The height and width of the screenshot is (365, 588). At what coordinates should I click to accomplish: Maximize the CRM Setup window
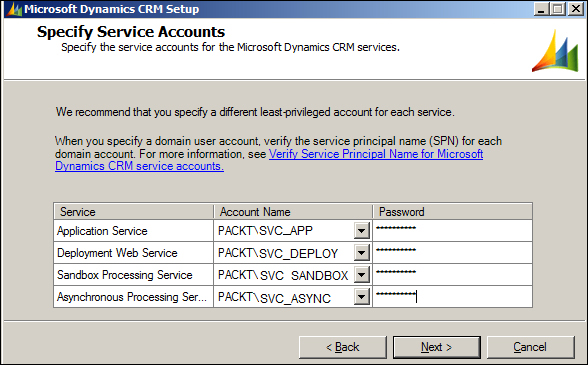pyautogui.click(x=558, y=9)
